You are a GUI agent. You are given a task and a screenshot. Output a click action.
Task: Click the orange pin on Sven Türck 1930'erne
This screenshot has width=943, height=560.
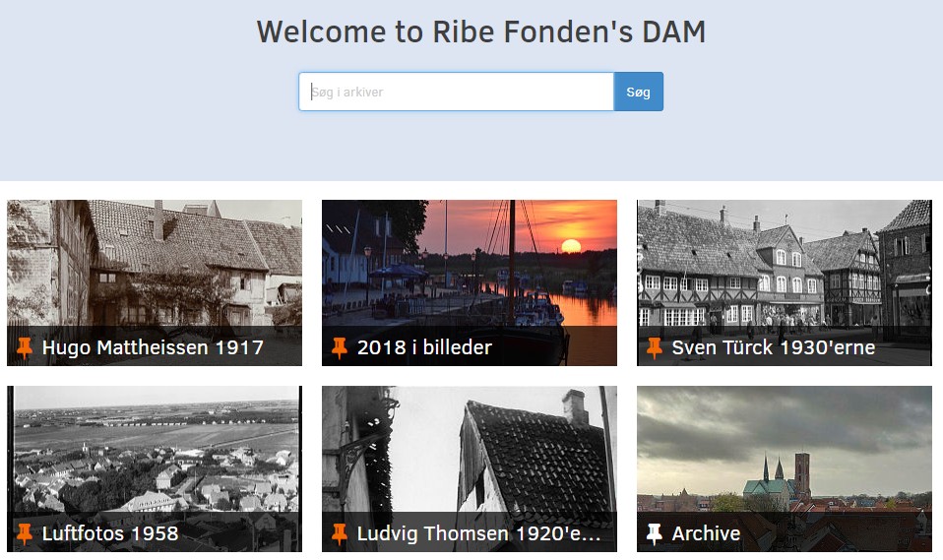pyautogui.click(x=655, y=347)
